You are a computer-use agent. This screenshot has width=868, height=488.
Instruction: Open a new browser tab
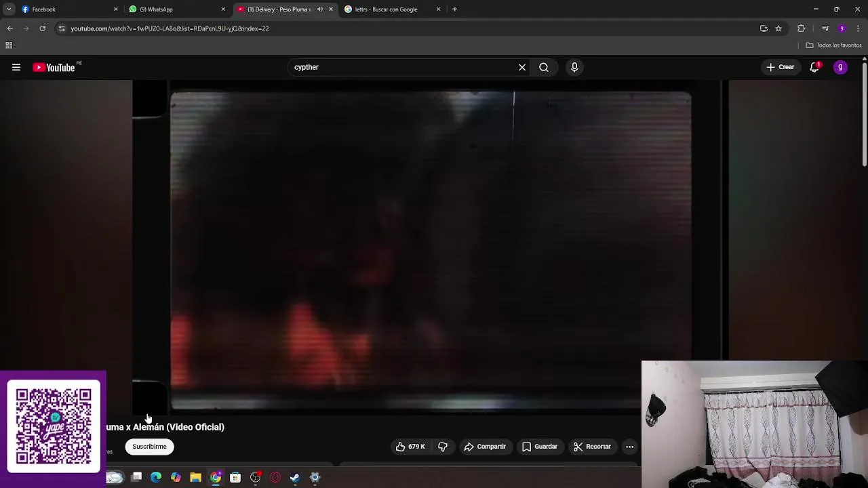454,9
